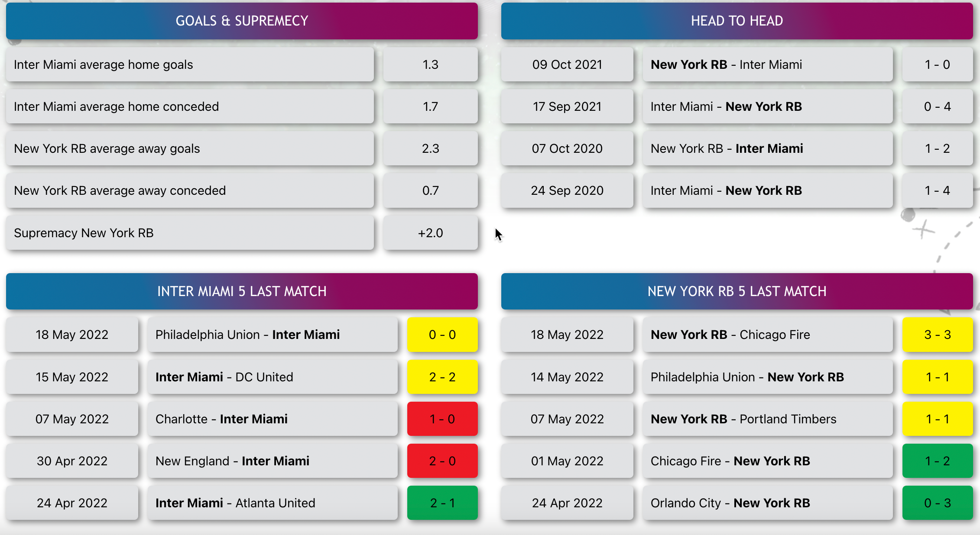Click yellow 3 - 3 Chicago Fire score
This screenshot has height=535, width=980.
(x=938, y=335)
